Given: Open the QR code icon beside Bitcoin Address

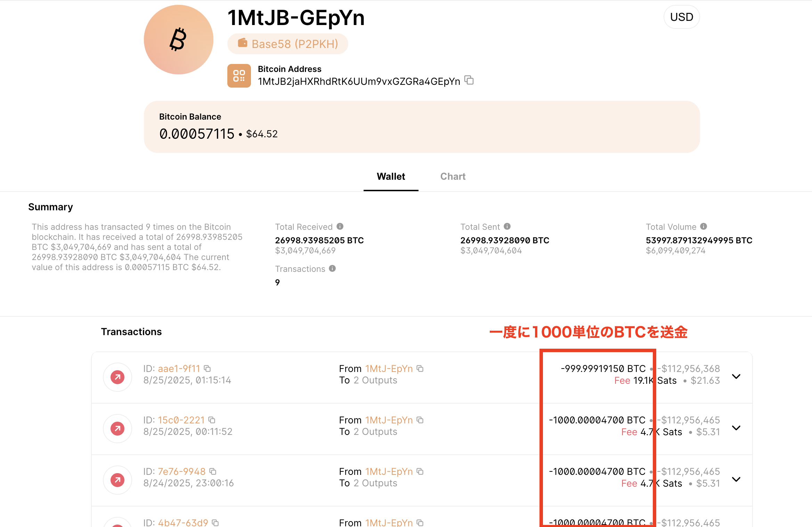Looking at the screenshot, I should click(x=239, y=76).
